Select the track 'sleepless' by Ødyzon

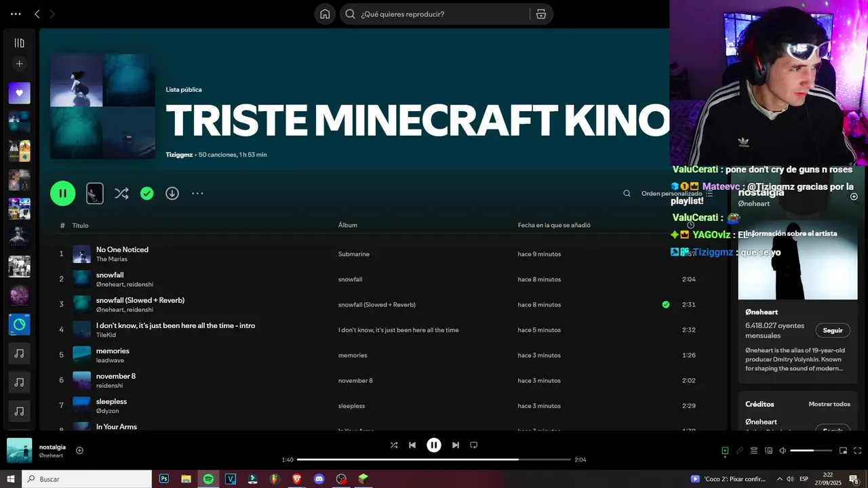111,401
